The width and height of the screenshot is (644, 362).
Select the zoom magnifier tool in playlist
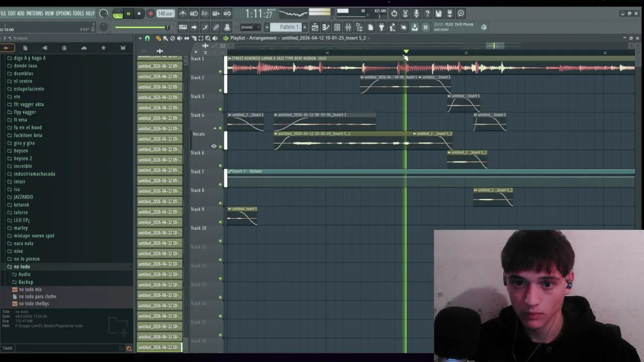coord(208,38)
